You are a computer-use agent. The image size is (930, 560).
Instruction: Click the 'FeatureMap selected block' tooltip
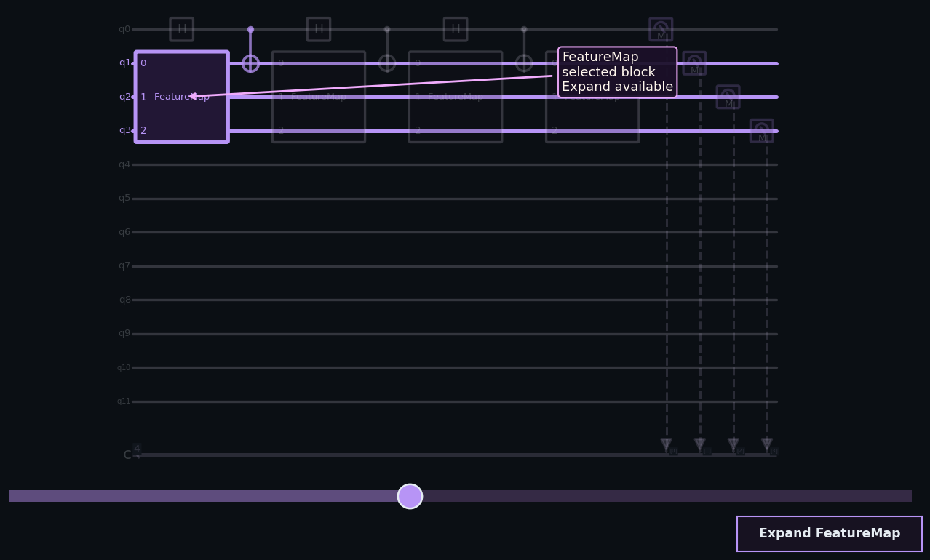tap(617, 72)
